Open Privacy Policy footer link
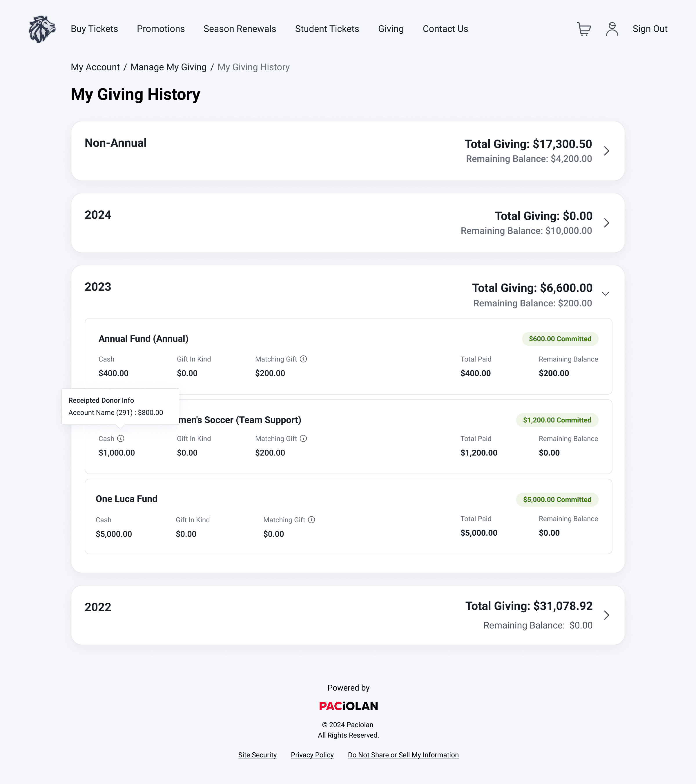Screen dimensions: 696x784 tap(312, 755)
